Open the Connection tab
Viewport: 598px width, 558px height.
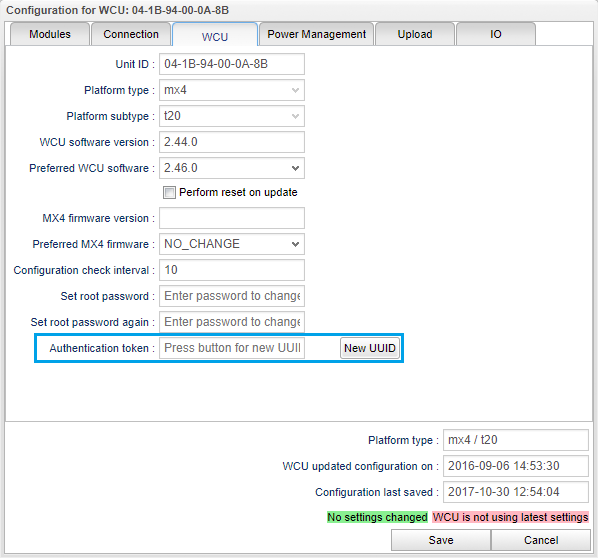131,34
